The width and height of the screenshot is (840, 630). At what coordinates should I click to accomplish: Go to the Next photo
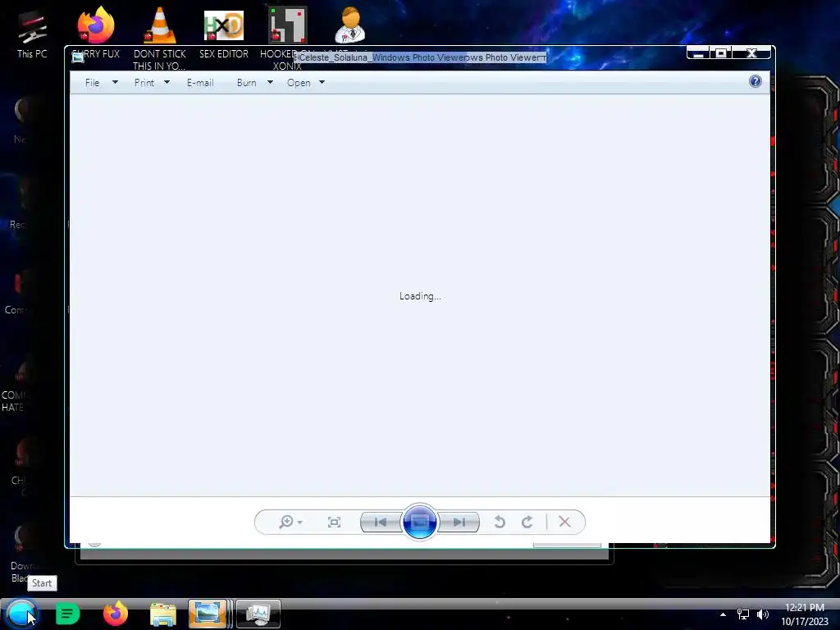click(459, 523)
